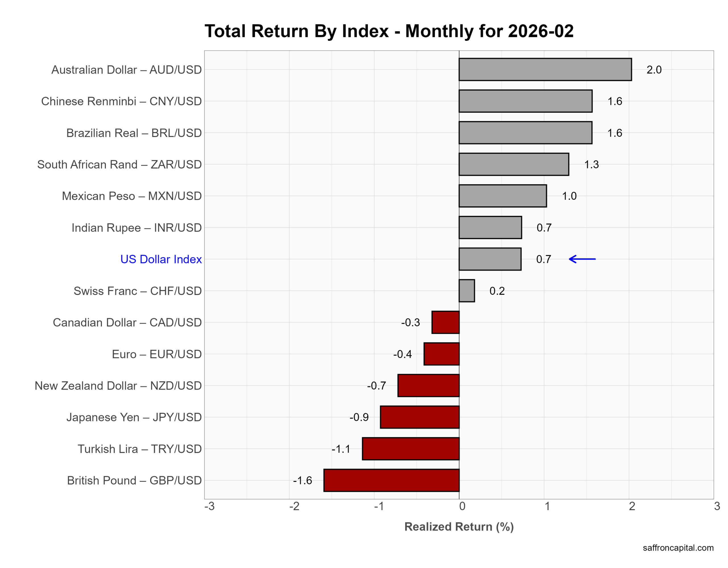Select the South African Rand ZAR/USD bar
728x568 pixels.
tap(514, 164)
